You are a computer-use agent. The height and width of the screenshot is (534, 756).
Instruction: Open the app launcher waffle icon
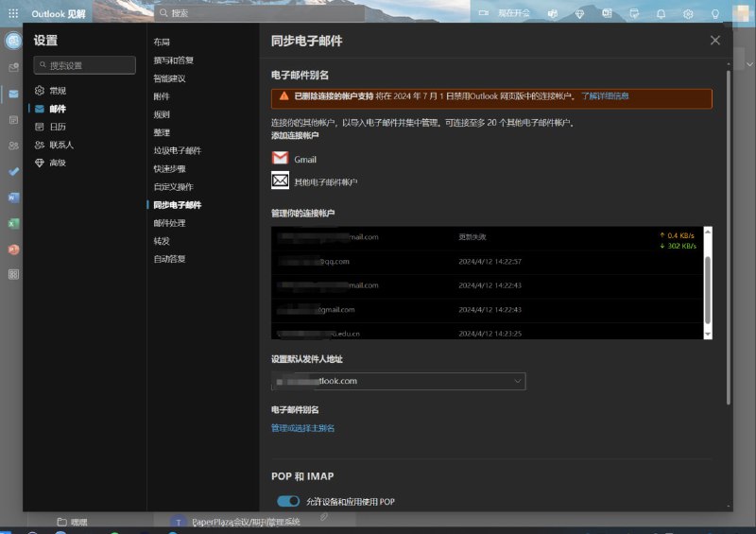(13, 13)
